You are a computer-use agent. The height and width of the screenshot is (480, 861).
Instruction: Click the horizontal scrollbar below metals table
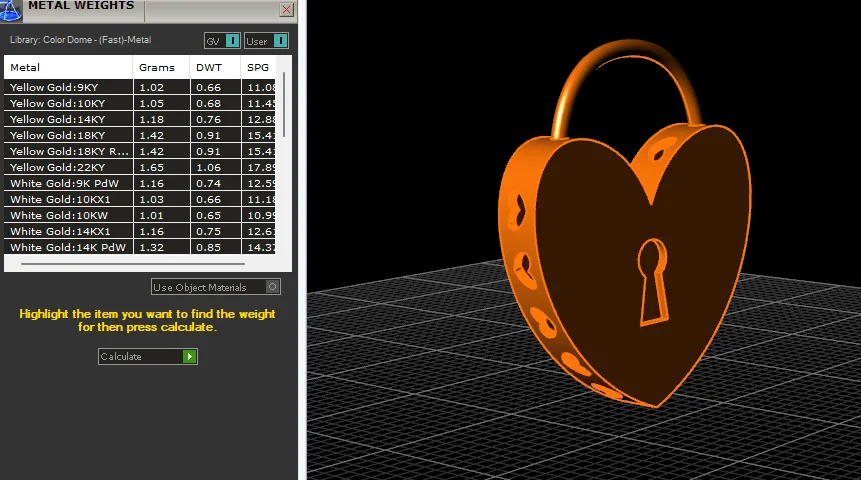133,264
